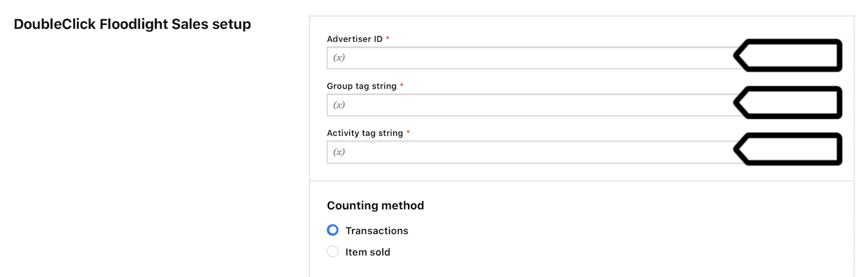Focus the Group tag string input field
868x277 pixels.
click(x=529, y=105)
